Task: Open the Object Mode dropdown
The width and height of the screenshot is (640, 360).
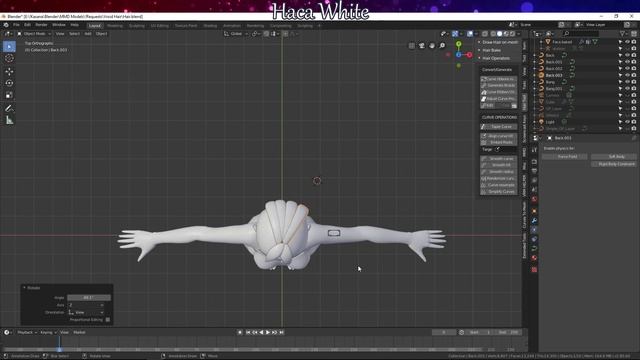Action: click(x=34, y=34)
